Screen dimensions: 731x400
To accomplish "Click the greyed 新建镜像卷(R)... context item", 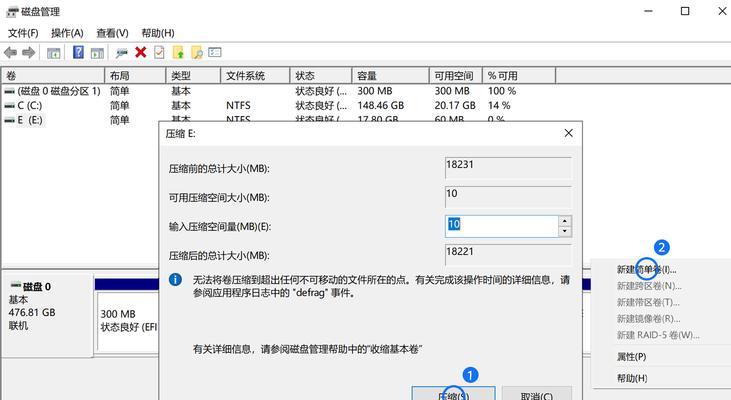I will pyautogui.click(x=648, y=318).
